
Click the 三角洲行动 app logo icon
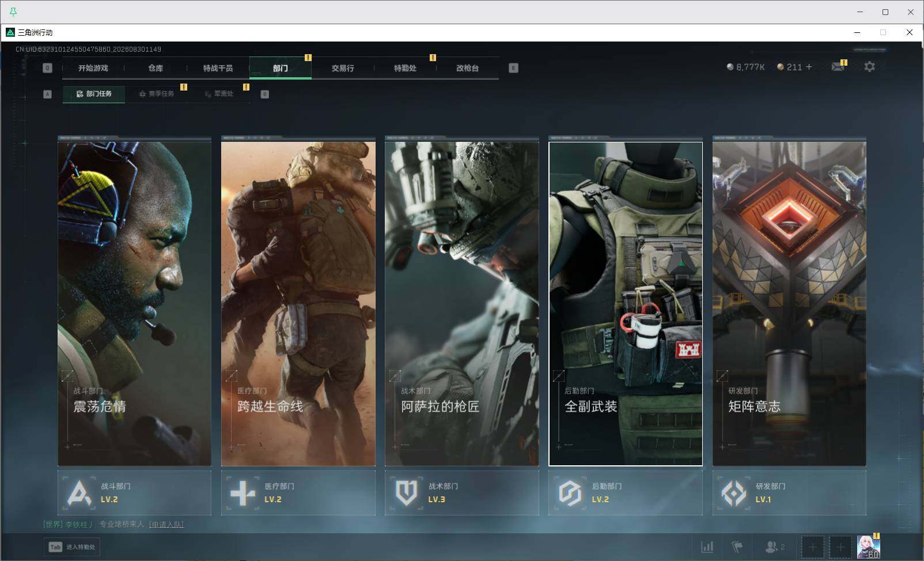pos(10,32)
